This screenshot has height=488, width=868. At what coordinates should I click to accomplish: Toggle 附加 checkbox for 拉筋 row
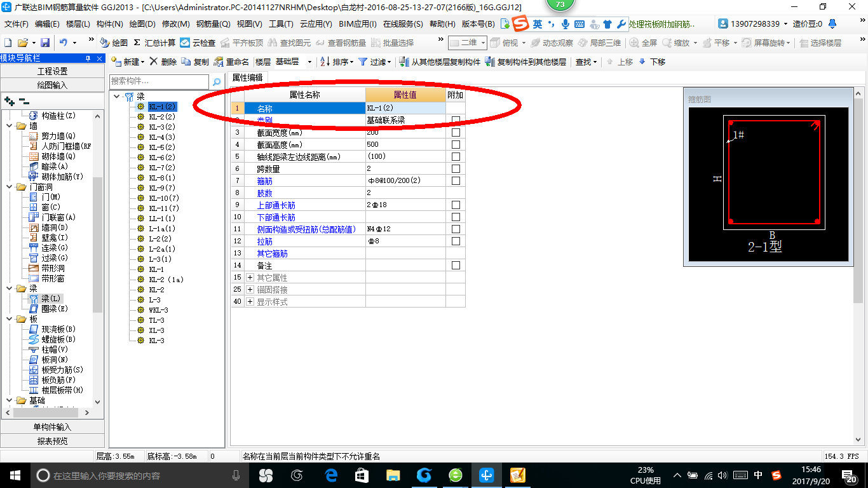click(x=456, y=241)
